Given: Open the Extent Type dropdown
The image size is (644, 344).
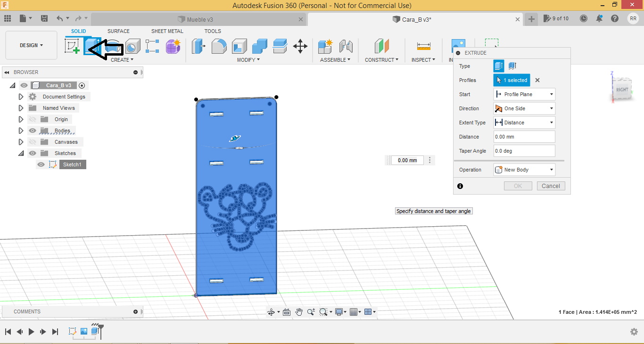Looking at the screenshot, I should (x=524, y=123).
